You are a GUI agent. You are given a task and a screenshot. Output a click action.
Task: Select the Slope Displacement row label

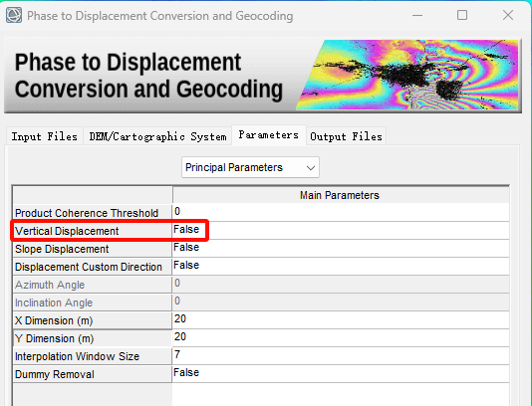click(x=93, y=249)
